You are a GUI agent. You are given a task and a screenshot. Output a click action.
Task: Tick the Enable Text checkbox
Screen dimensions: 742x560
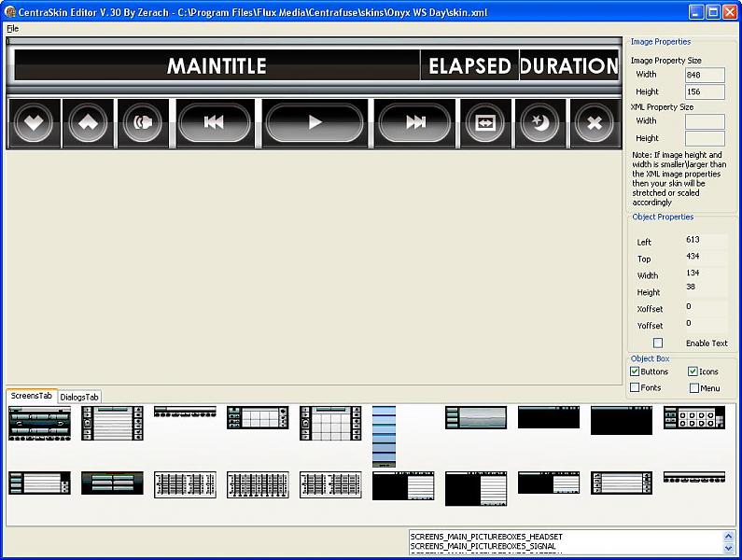[658, 343]
